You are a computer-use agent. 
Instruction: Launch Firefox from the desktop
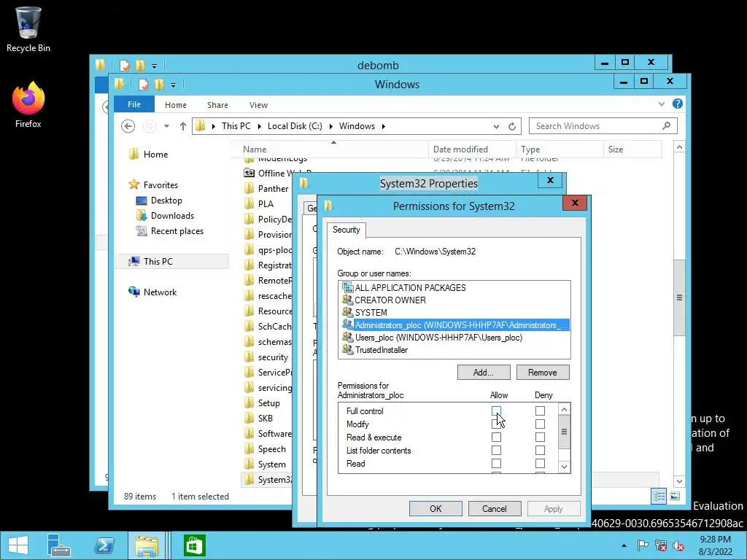click(x=28, y=104)
